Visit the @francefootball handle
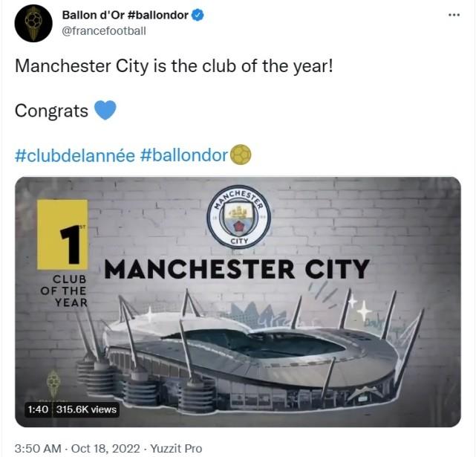Screen dimensions: 476x457 (x=103, y=30)
